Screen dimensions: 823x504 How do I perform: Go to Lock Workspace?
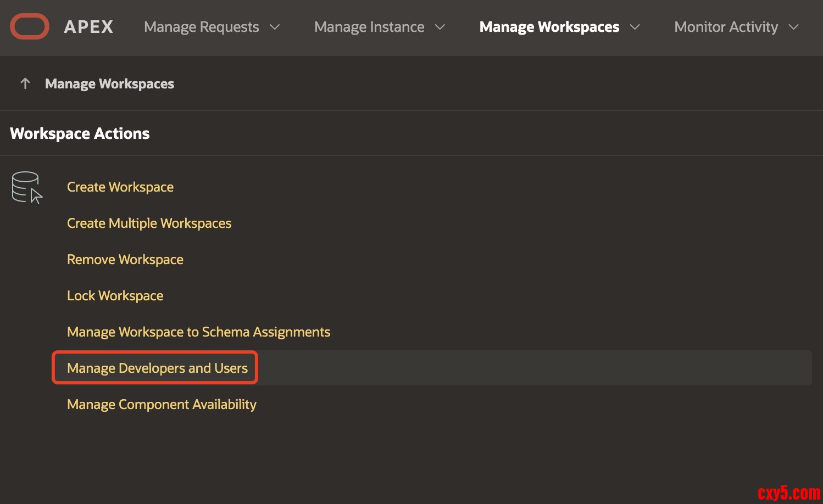[115, 296]
